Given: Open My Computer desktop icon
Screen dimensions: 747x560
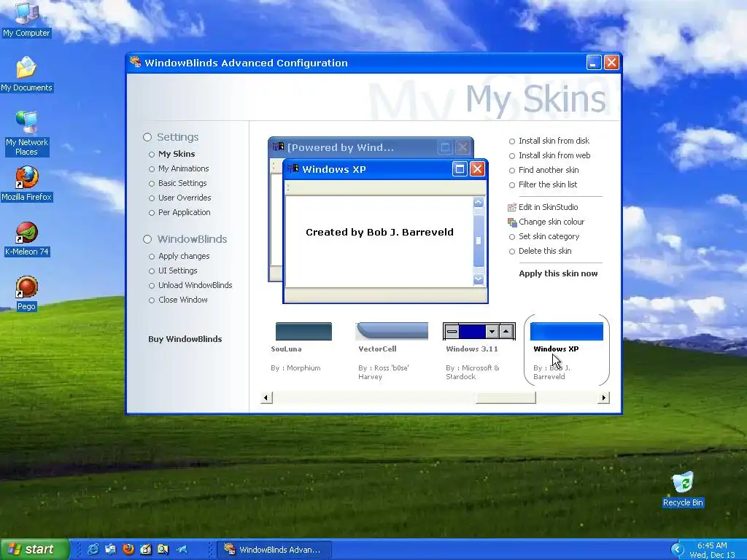Looking at the screenshot, I should click(x=26, y=19).
